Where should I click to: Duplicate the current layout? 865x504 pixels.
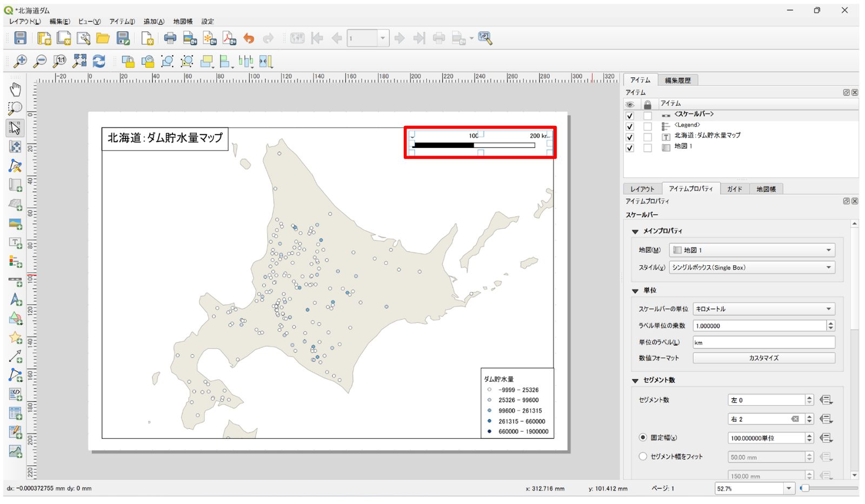click(64, 38)
